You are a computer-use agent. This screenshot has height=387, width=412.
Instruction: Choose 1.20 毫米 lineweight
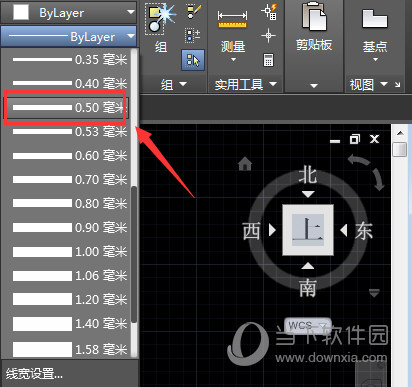70,299
